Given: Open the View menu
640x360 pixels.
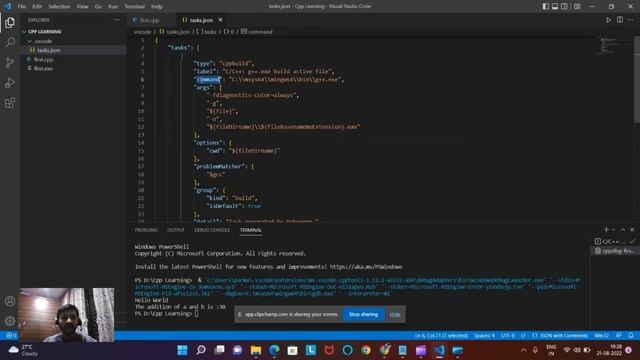Looking at the screenshot, I should click(x=82, y=6).
